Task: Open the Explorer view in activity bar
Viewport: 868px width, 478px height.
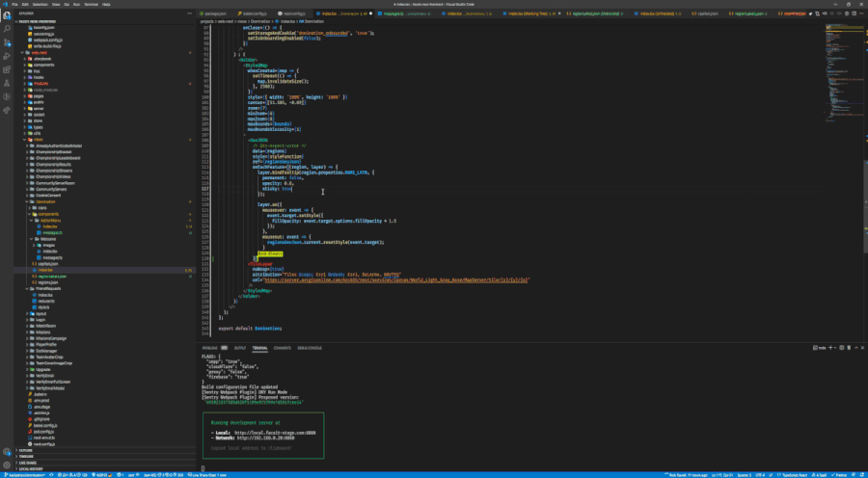Action: click(7, 14)
